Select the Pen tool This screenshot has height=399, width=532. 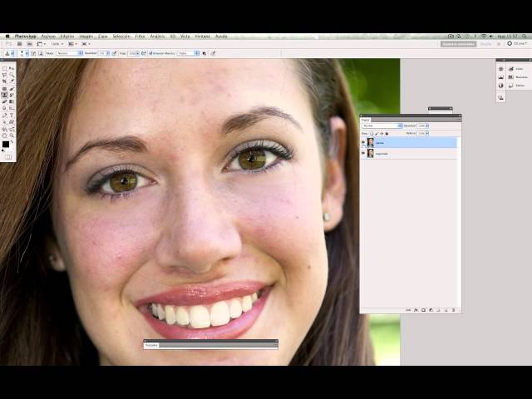4,116
